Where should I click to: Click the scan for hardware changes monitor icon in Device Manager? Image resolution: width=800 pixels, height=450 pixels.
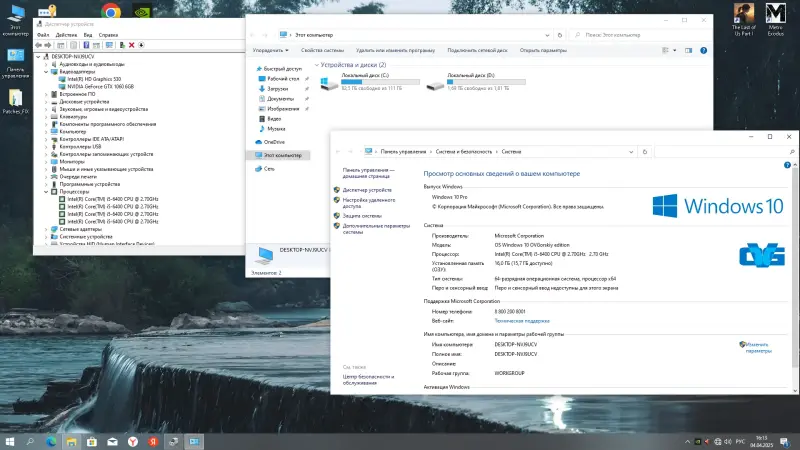point(109,45)
